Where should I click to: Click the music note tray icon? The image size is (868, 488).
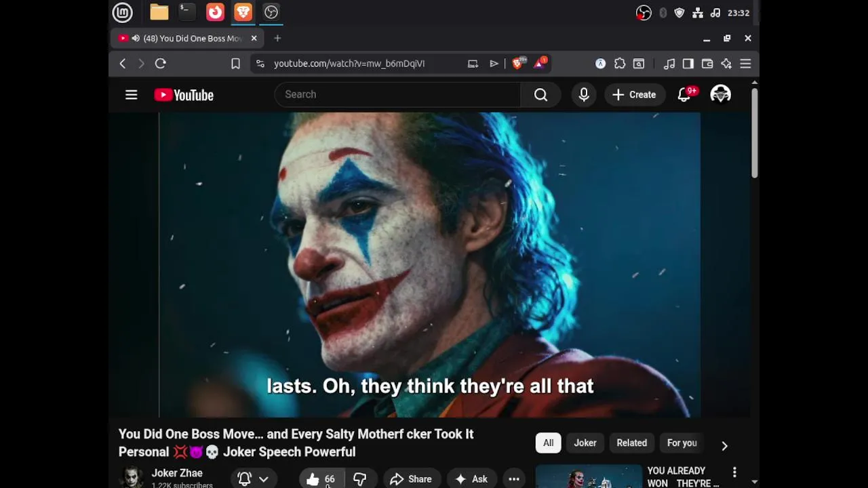pyautogui.click(x=715, y=13)
